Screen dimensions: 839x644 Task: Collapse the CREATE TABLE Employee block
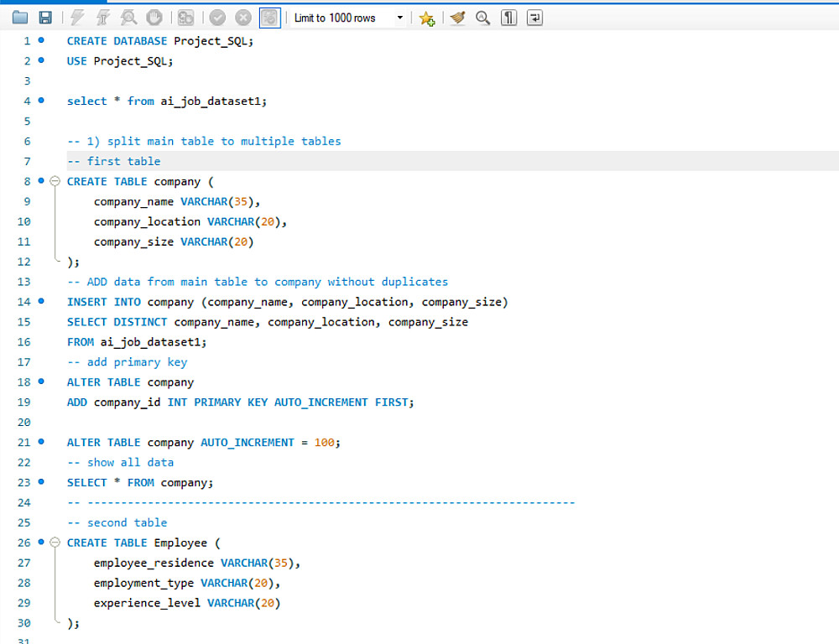click(x=55, y=543)
